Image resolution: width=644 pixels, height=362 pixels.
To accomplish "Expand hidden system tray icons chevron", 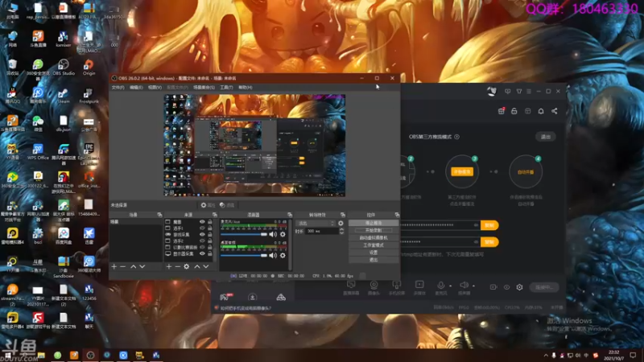I will point(546,356).
